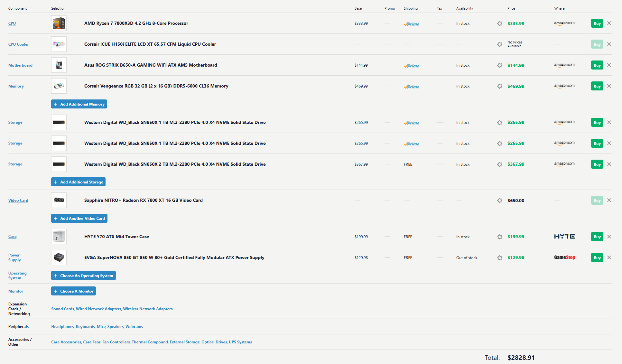This screenshot has height=364, width=622.
Task: Click the Corsair iCUE cooler product image
Action: click(x=59, y=44)
